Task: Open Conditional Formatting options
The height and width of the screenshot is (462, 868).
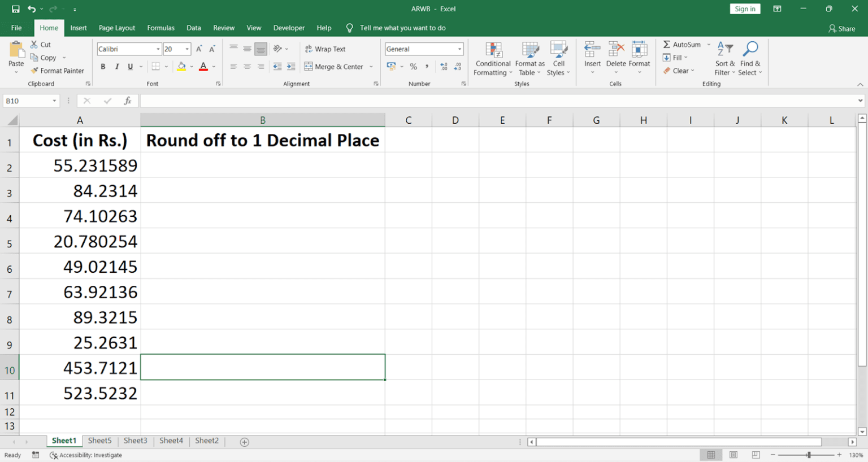Action: click(492, 59)
